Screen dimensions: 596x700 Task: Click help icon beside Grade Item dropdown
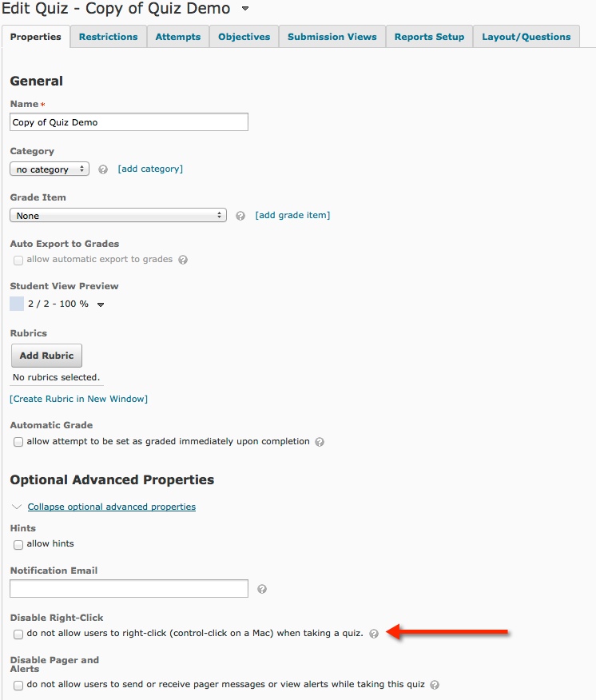(x=240, y=216)
